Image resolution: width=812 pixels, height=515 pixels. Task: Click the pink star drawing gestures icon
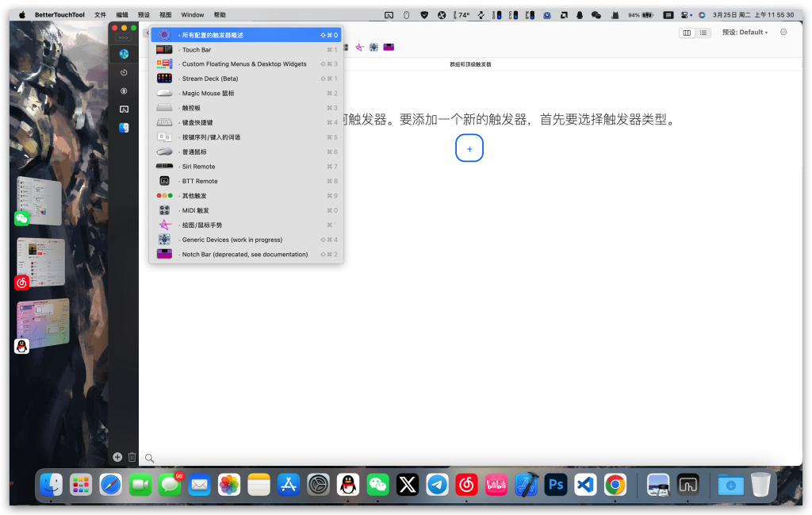click(359, 47)
